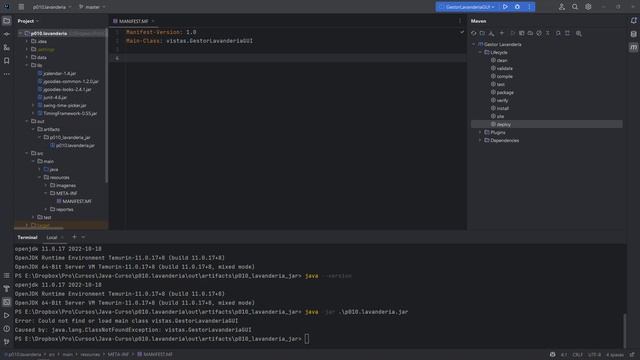This screenshot has width=640, height=360.
Task: Select the Maven install goal
Action: 502,109
